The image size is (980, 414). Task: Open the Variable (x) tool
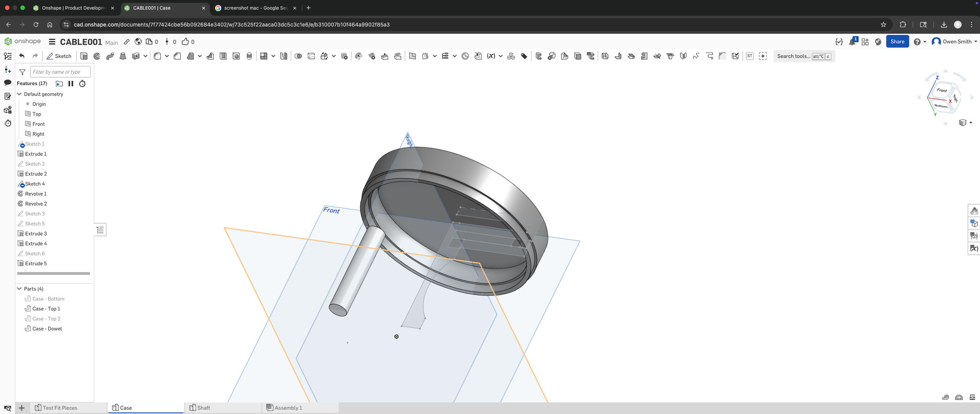[491, 56]
